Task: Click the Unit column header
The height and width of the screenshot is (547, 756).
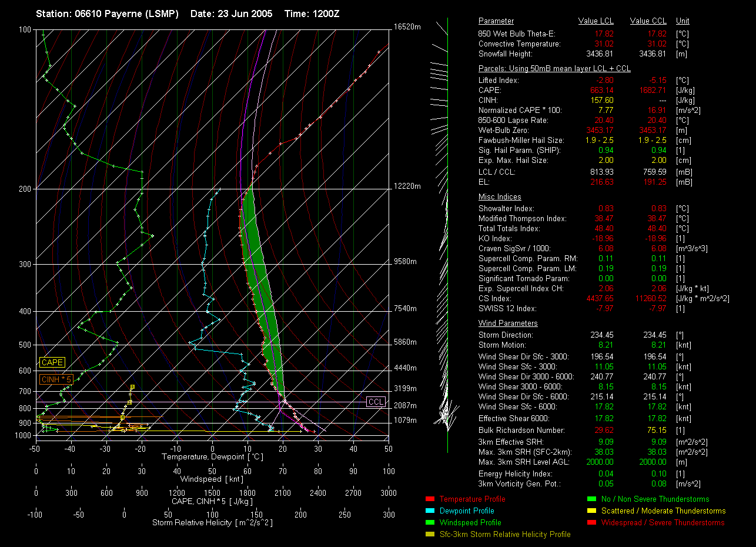Action: point(683,21)
